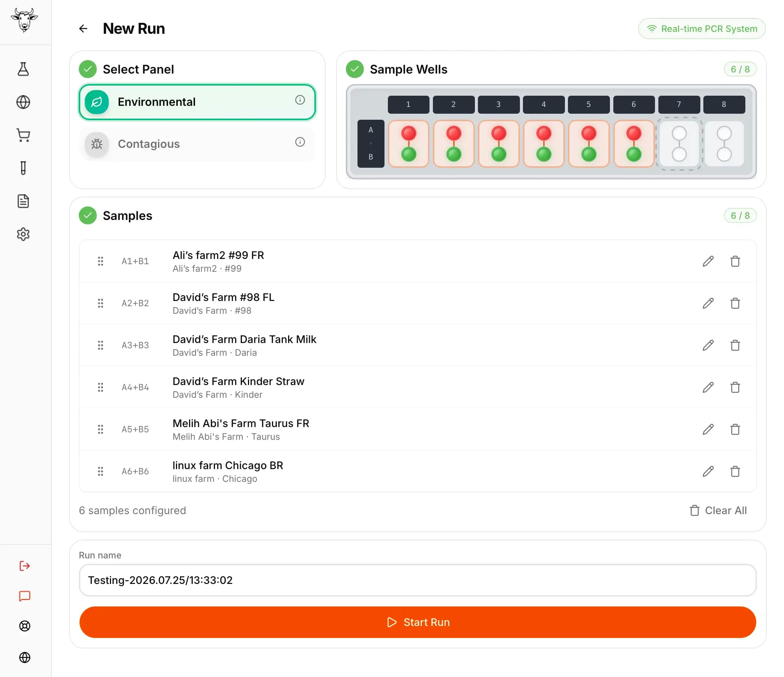Click the bull logo in the sidebar

[24, 20]
